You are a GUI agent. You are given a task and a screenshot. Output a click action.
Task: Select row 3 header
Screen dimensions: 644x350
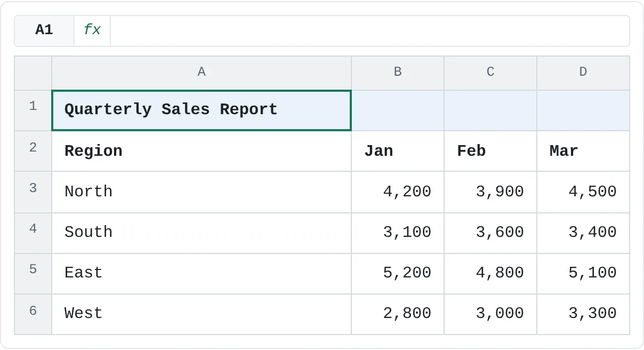33,192
